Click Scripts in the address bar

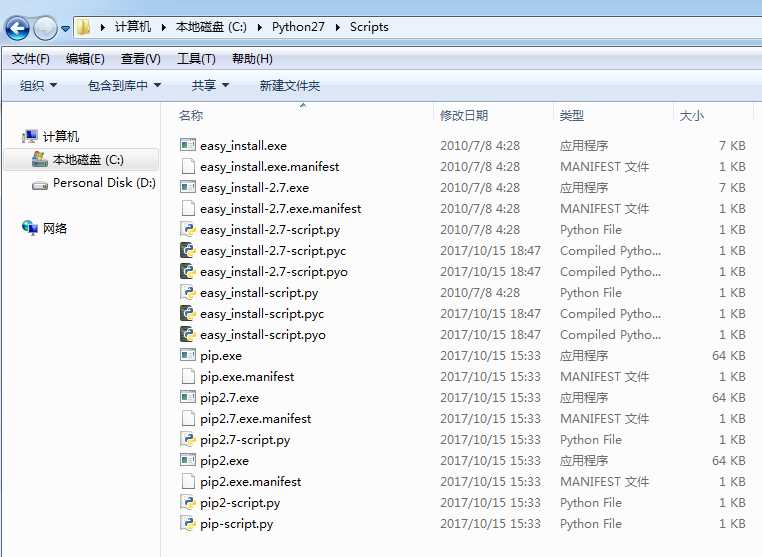(369, 27)
